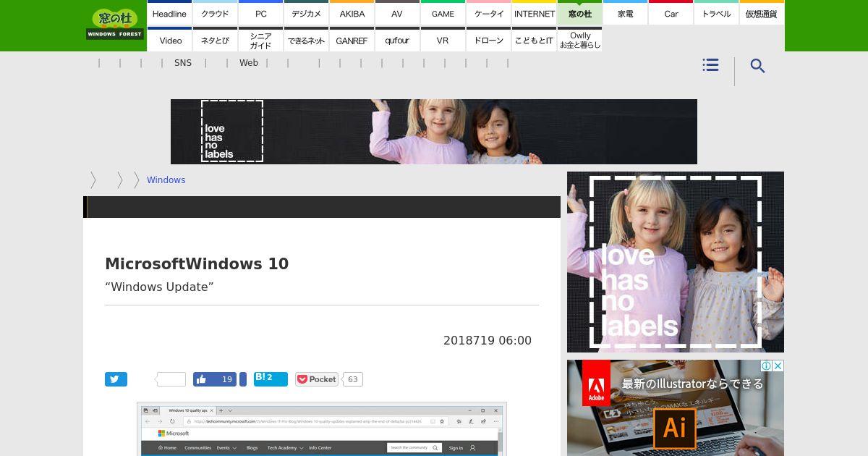The height and width of the screenshot is (456, 868).
Task: Open the INTERNET tab
Action: (x=534, y=13)
